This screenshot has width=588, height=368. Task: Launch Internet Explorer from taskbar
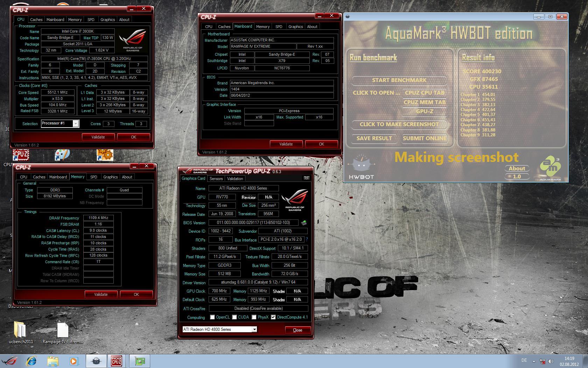31,361
